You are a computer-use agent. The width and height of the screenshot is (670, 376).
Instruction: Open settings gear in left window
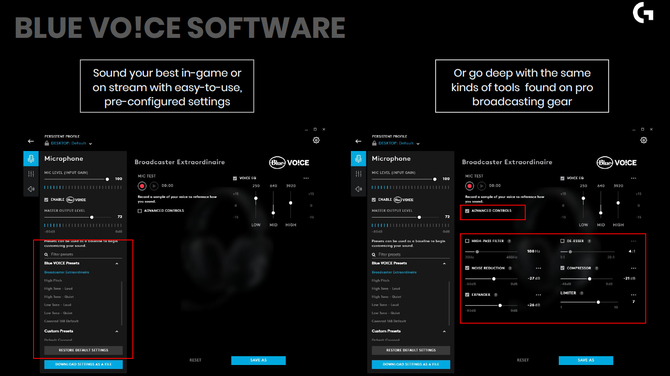(x=316, y=140)
